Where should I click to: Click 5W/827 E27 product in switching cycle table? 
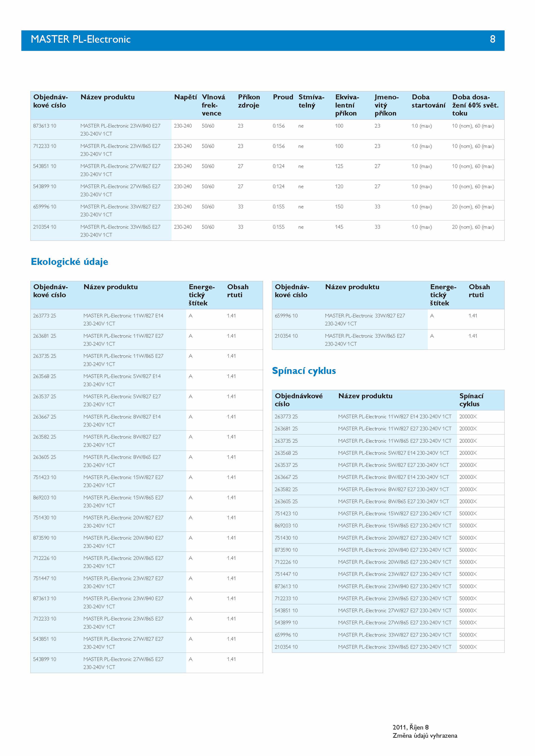(x=393, y=465)
